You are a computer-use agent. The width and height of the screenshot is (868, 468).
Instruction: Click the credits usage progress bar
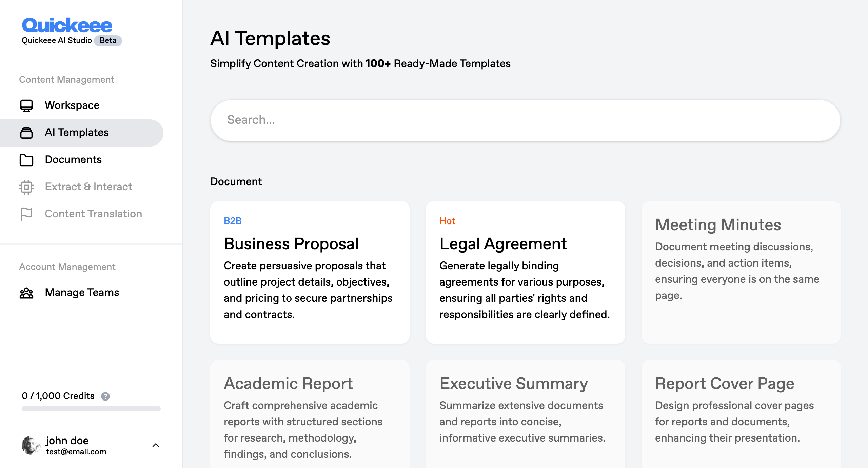click(x=91, y=409)
